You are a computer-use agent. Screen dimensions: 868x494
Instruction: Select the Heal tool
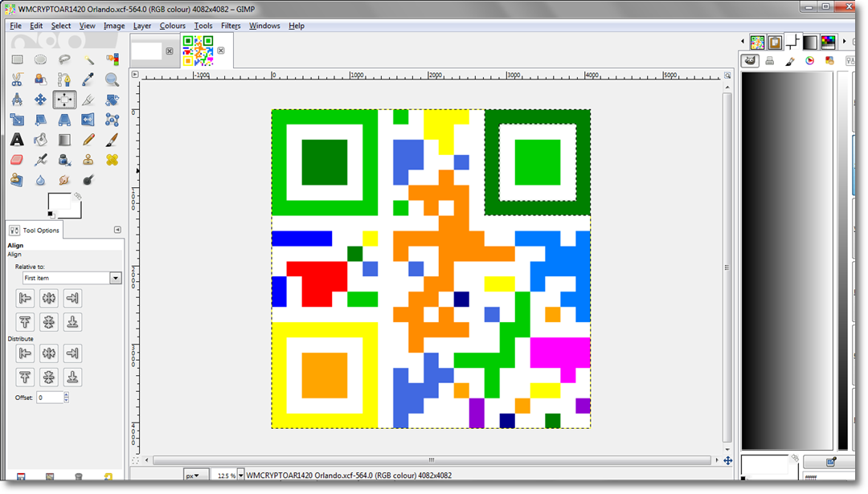tap(112, 160)
